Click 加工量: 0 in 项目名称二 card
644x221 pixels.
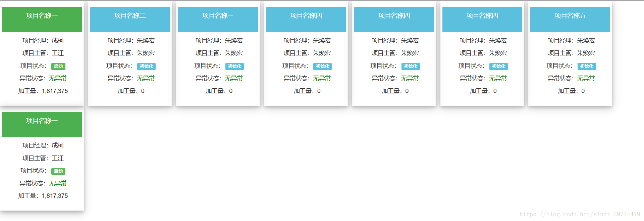131,91
